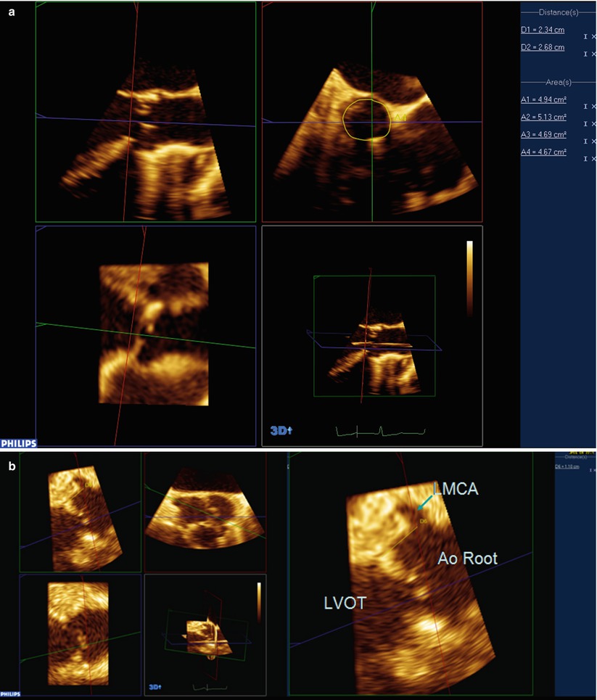This screenshot has height=700, width=597.
Task: Select the LMCA annotation label
Action: pyautogui.click(x=456, y=490)
